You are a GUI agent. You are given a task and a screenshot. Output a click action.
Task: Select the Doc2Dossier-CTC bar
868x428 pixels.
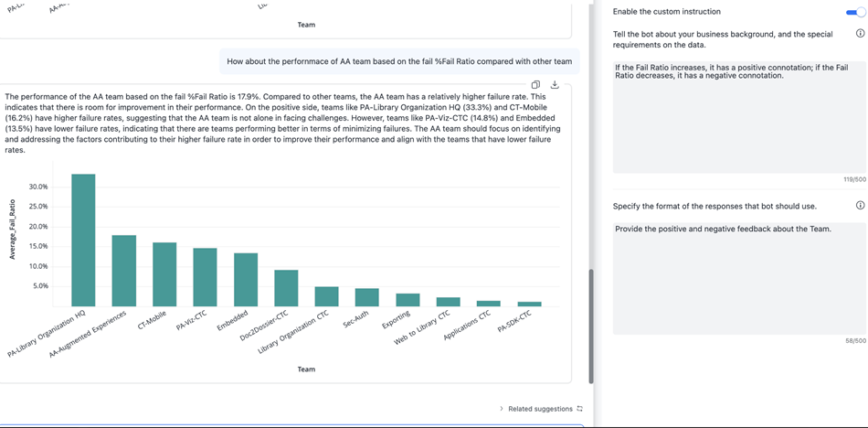[x=286, y=288]
